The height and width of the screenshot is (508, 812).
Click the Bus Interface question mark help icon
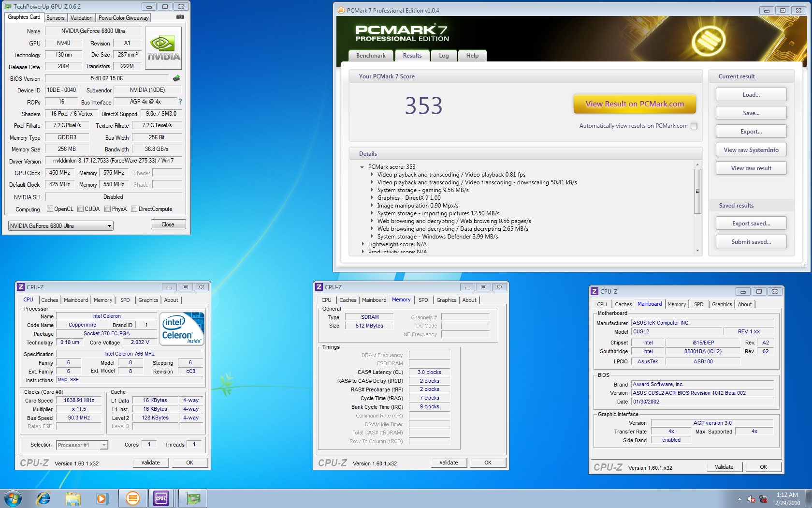pyautogui.click(x=180, y=102)
